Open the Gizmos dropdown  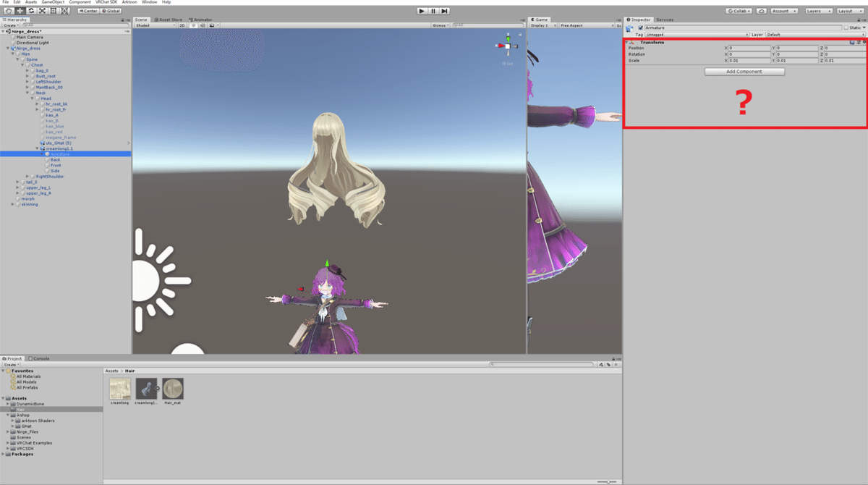coord(441,25)
